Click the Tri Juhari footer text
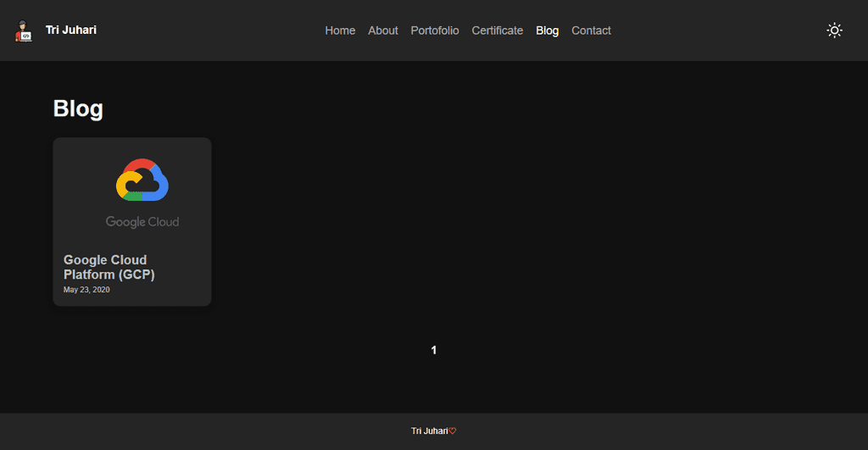Screen dimensions: 868x450 (x=429, y=431)
